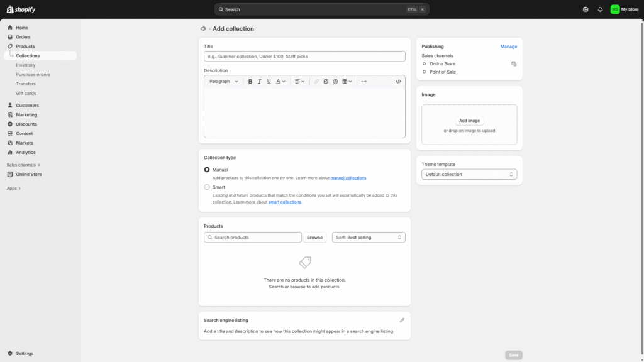The image size is (644, 362).
Task: Open Customers in the sidebar
Action: (27, 106)
